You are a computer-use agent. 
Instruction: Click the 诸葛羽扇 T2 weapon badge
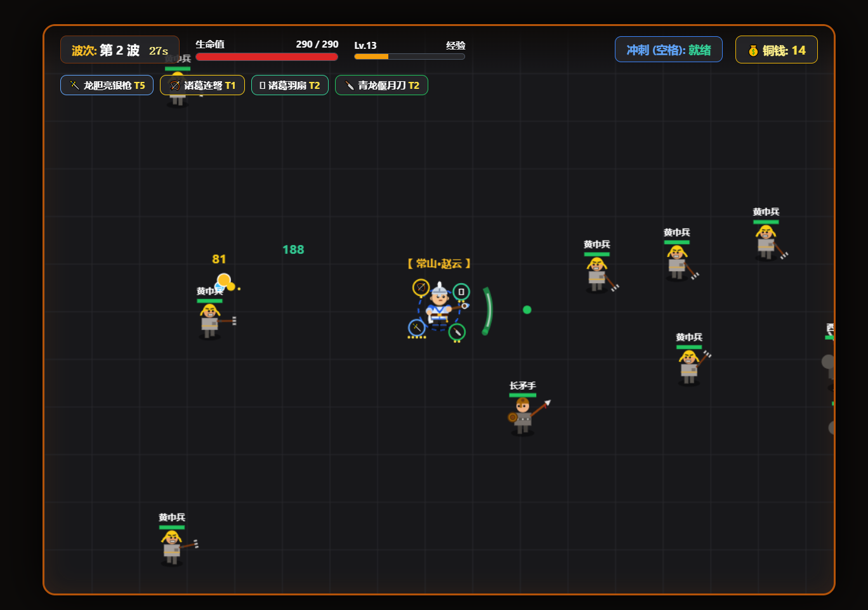pos(290,85)
